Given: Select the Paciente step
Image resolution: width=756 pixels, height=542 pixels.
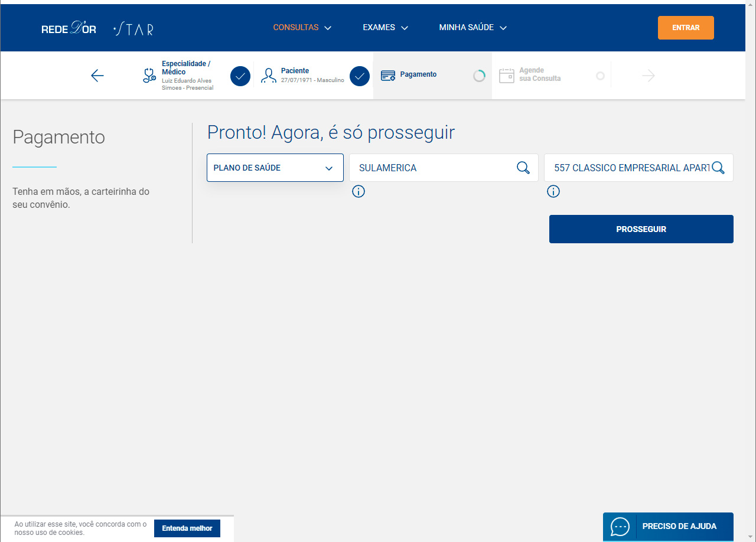Looking at the screenshot, I should click(314, 76).
